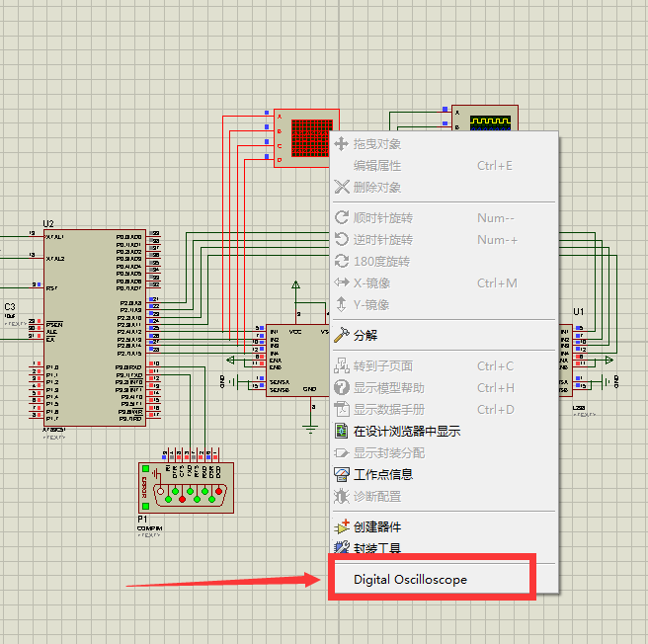648x644 pixels.
Task: Select the 分解 decompose hammer icon
Action: pos(343,336)
